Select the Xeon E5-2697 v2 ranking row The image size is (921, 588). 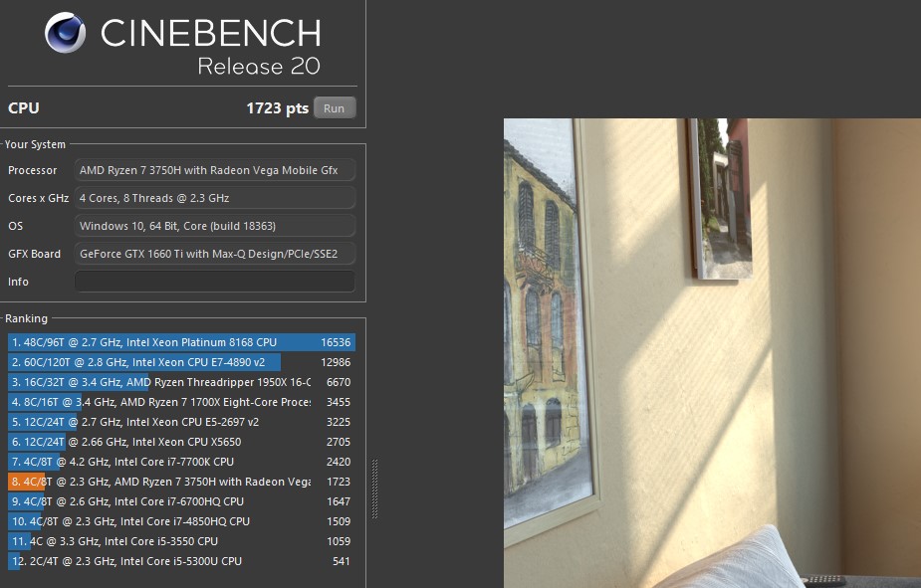[x=181, y=422]
